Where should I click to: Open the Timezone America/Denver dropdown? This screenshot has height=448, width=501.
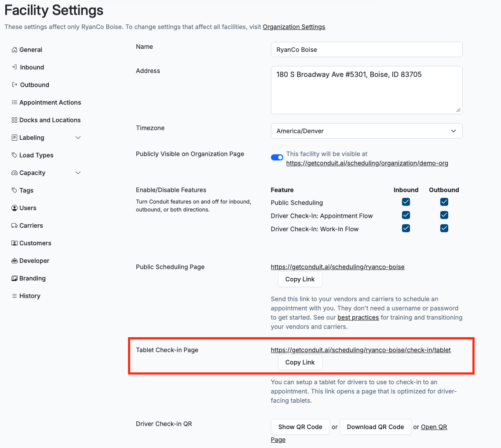pos(366,131)
